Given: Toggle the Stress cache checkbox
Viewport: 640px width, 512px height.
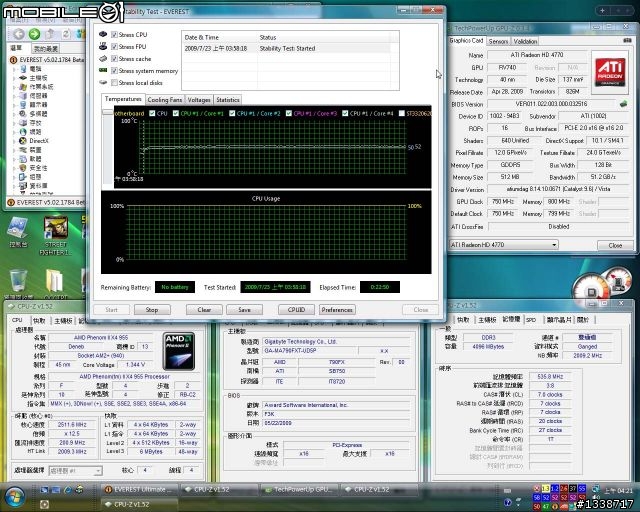Looking at the screenshot, I should click(x=114, y=59).
